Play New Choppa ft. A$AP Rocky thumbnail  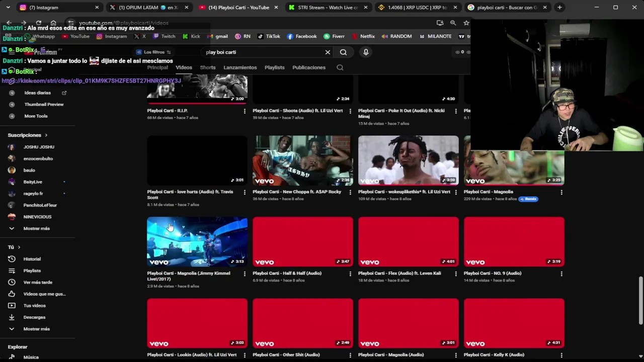[x=303, y=160]
